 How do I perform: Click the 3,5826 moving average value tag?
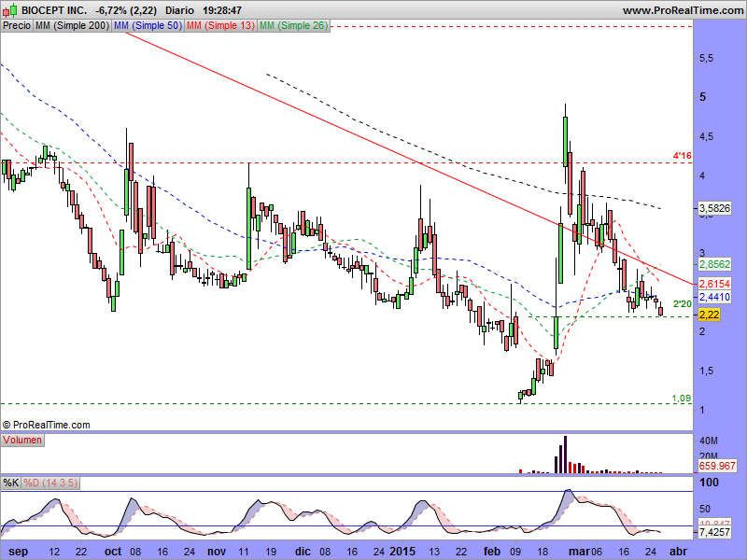pos(714,208)
